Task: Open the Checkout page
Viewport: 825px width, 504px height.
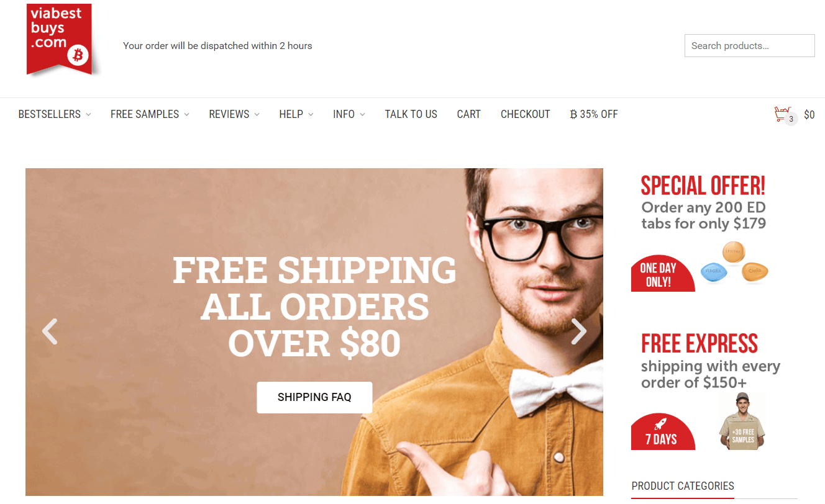Action: pos(525,114)
